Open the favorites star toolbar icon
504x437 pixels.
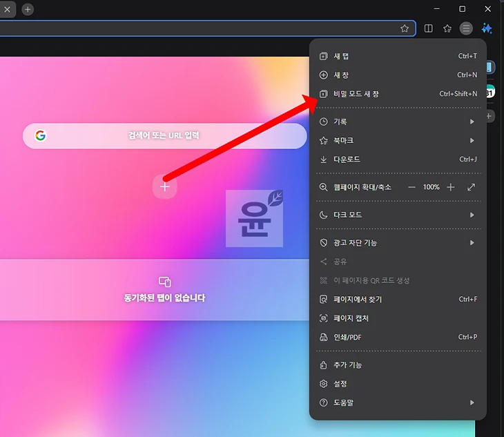click(447, 28)
